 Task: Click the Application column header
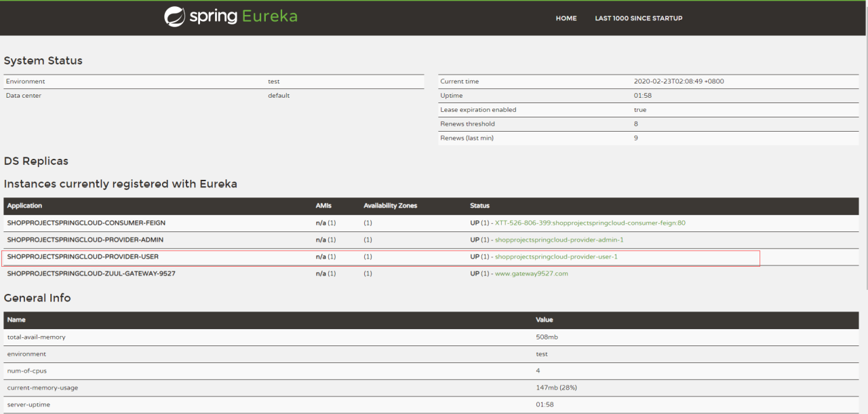[x=24, y=206]
